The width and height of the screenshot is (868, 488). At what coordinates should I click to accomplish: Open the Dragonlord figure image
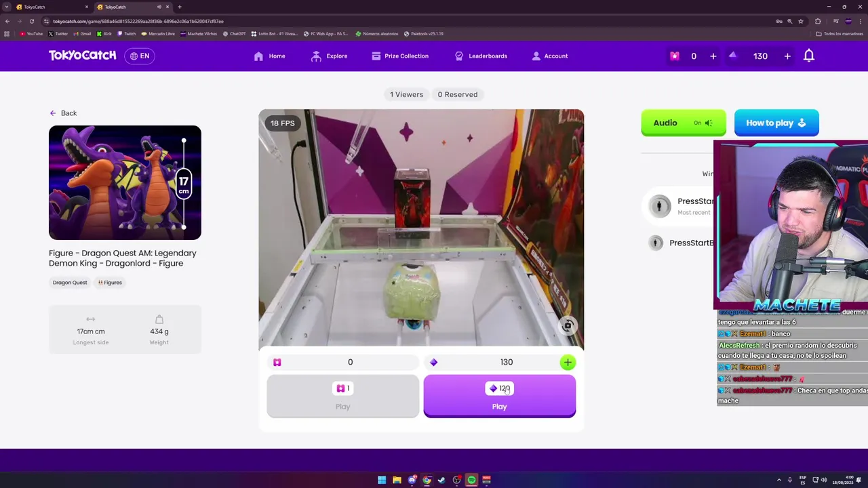pyautogui.click(x=125, y=182)
